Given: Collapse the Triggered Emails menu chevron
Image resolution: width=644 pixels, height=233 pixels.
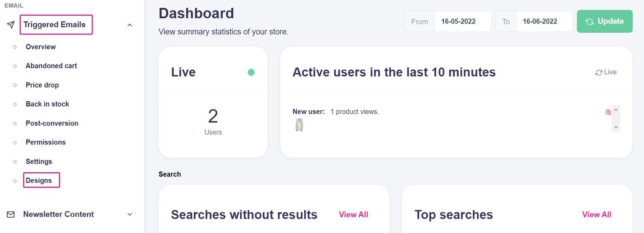Looking at the screenshot, I should [x=130, y=25].
